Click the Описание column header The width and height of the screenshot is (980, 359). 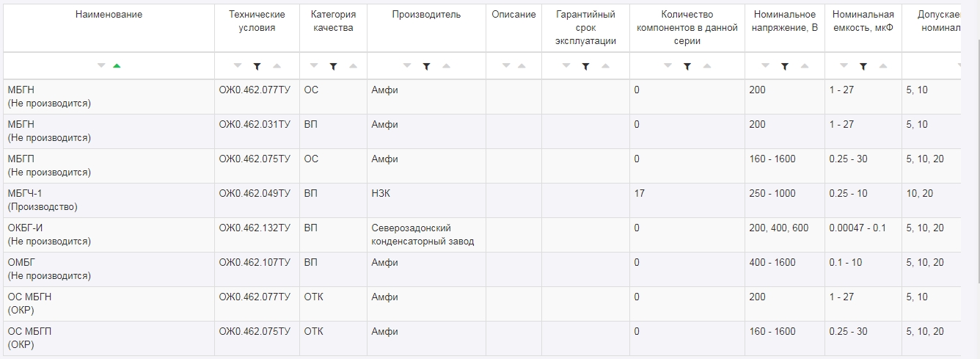pyautogui.click(x=513, y=15)
